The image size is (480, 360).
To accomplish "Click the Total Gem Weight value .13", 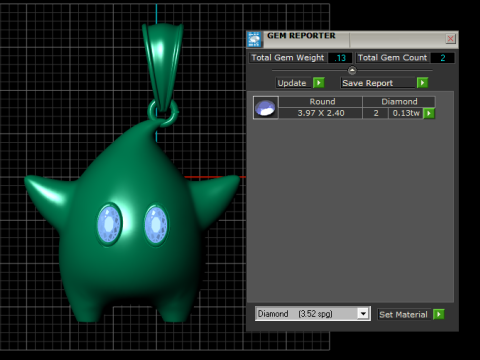I will pos(340,58).
